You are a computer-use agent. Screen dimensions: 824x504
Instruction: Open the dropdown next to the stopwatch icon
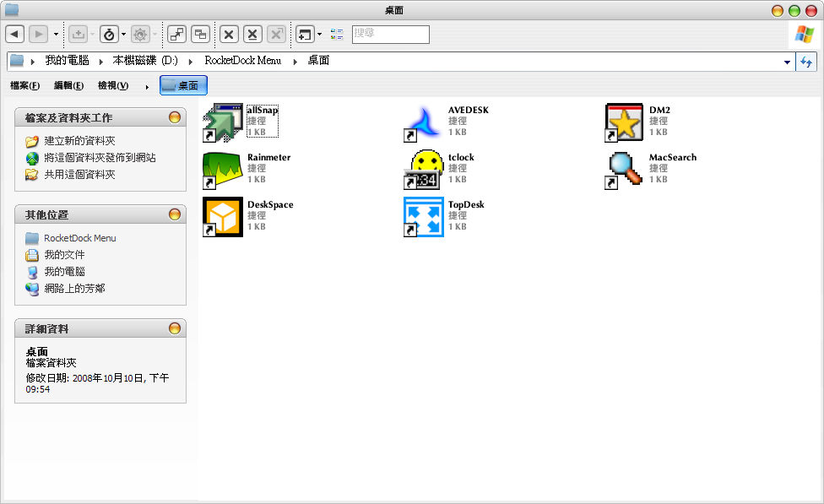(123, 35)
